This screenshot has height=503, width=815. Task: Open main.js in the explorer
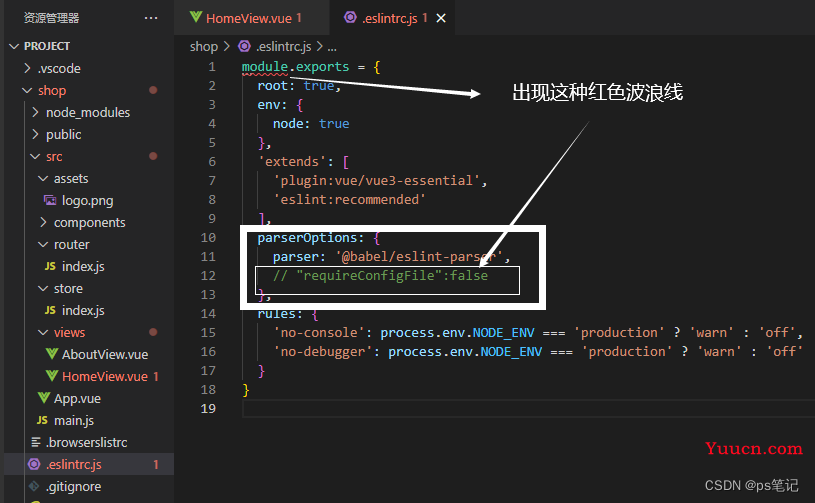[74, 420]
